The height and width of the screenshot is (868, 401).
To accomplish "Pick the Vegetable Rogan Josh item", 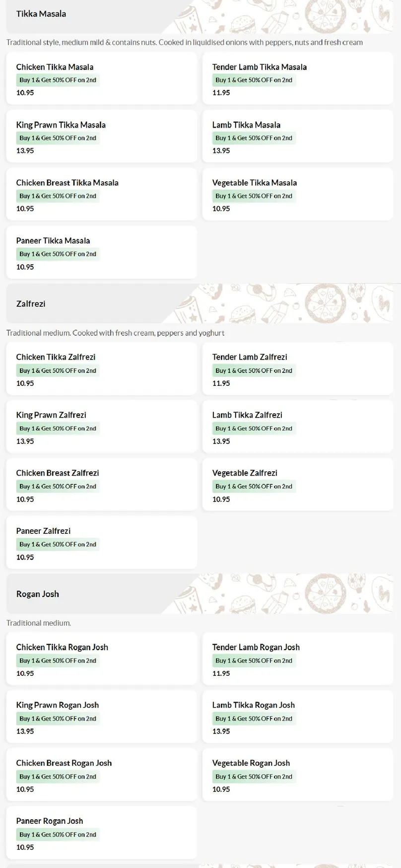I will pos(297,775).
